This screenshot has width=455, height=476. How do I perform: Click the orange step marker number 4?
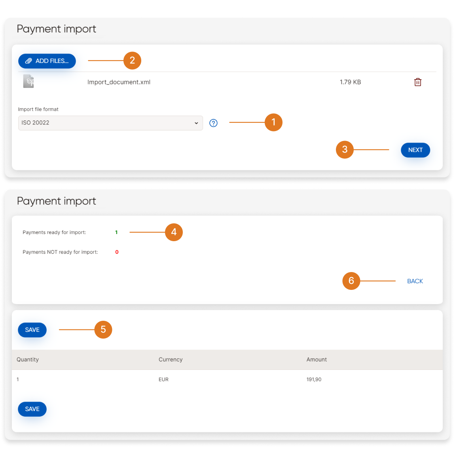point(174,232)
